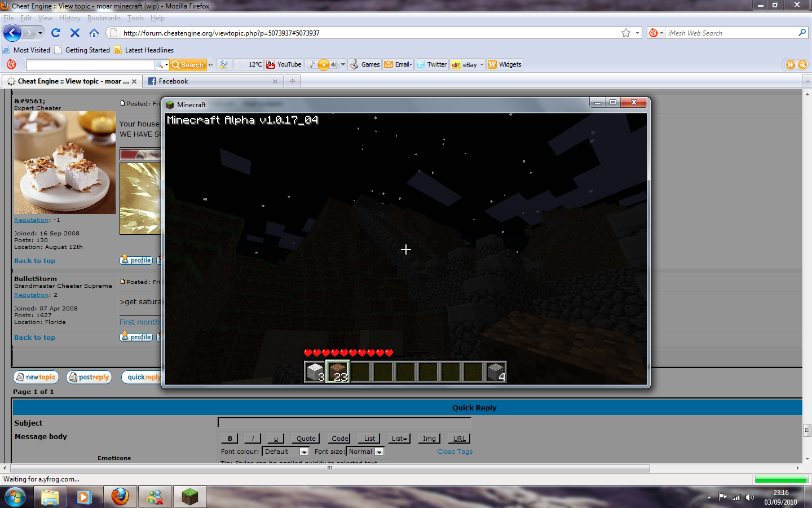
Task: Reload the page with refresh icon
Action: [x=56, y=33]
